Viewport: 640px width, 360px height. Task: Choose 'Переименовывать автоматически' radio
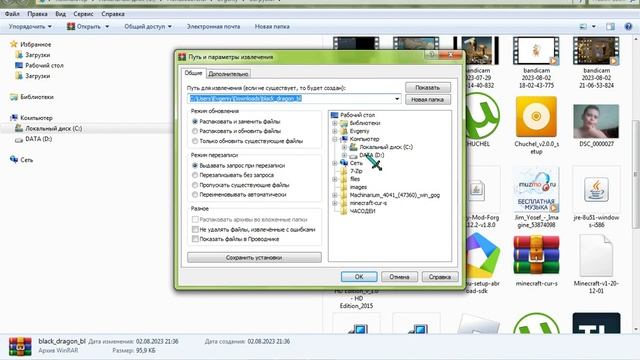tap(195, 195)
